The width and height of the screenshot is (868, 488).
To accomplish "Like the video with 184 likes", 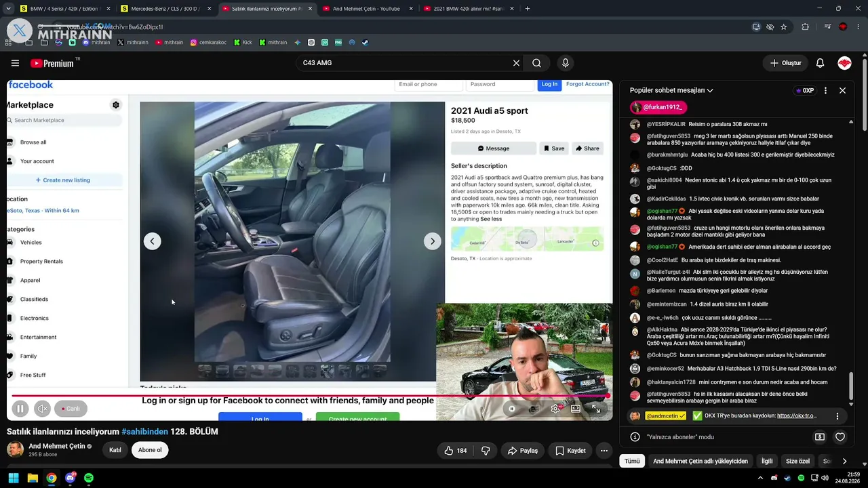I will point(455,451).
